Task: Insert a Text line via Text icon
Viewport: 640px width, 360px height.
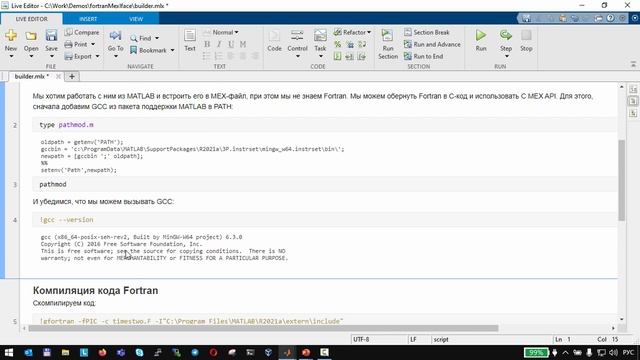Action: tap(190, 36)
